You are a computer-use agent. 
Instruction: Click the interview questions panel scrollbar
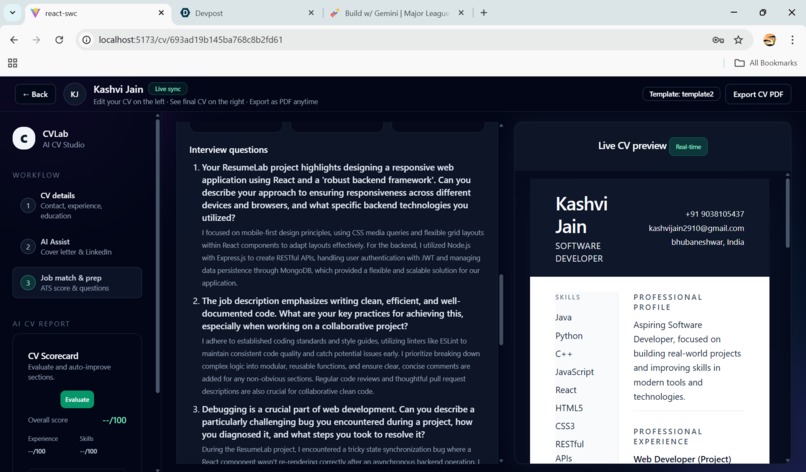501,310
